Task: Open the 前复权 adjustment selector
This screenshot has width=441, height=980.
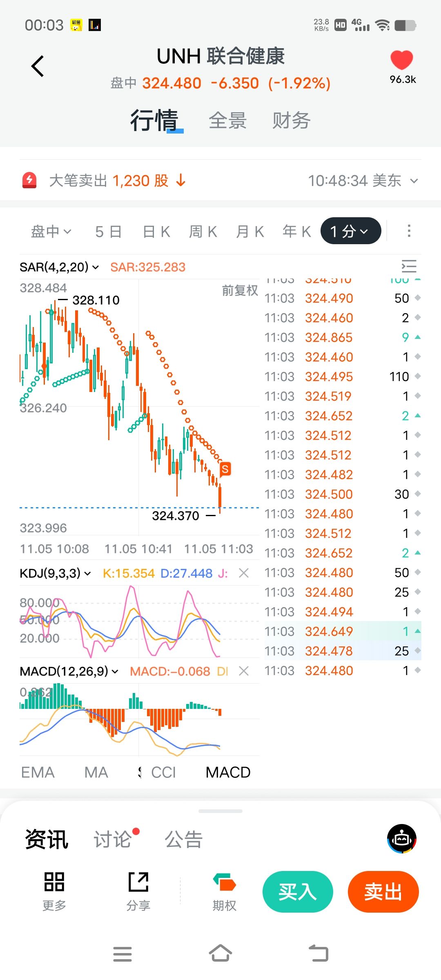Action: 240,290
